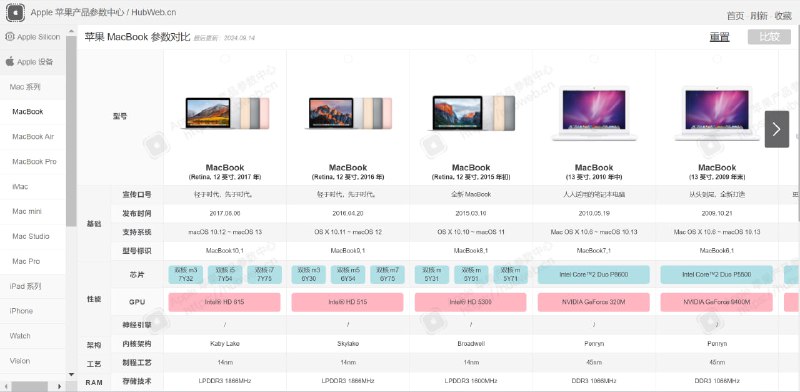Viewport: 800px width, 392px height.
Task: Click the 双核 m 5Y31 chip tag
Action: tap(432, 275)
